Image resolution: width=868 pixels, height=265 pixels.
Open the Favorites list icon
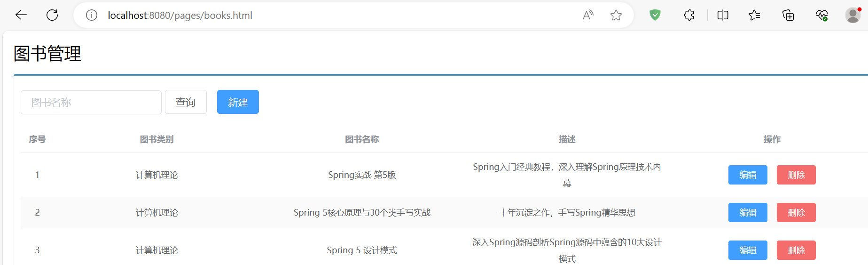tap(754, 15)
